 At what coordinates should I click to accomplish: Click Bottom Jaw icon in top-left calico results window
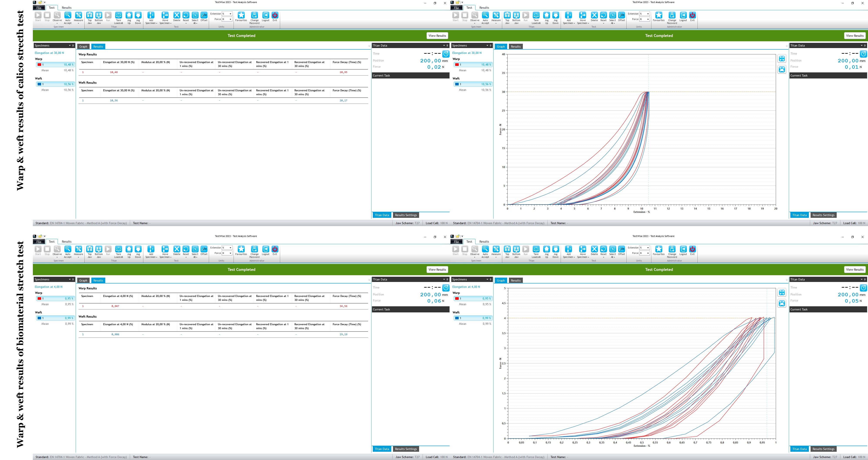[99, 15]
